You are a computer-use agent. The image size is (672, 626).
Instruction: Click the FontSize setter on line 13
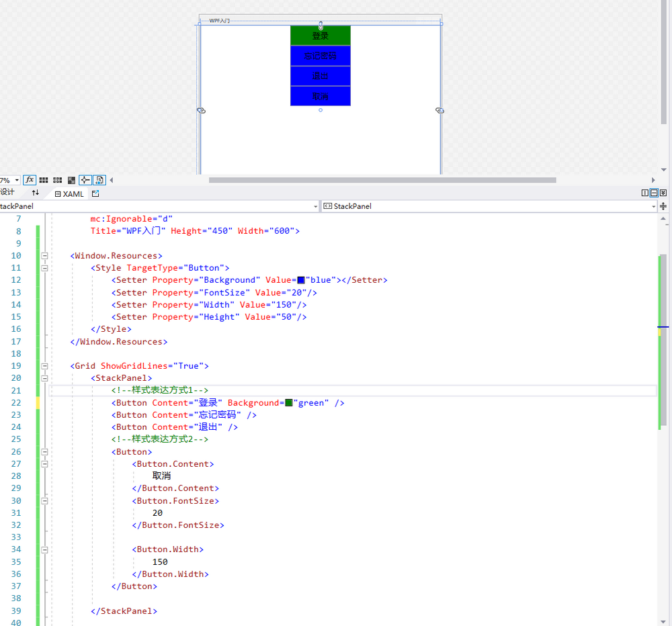[x=214, y=293]
